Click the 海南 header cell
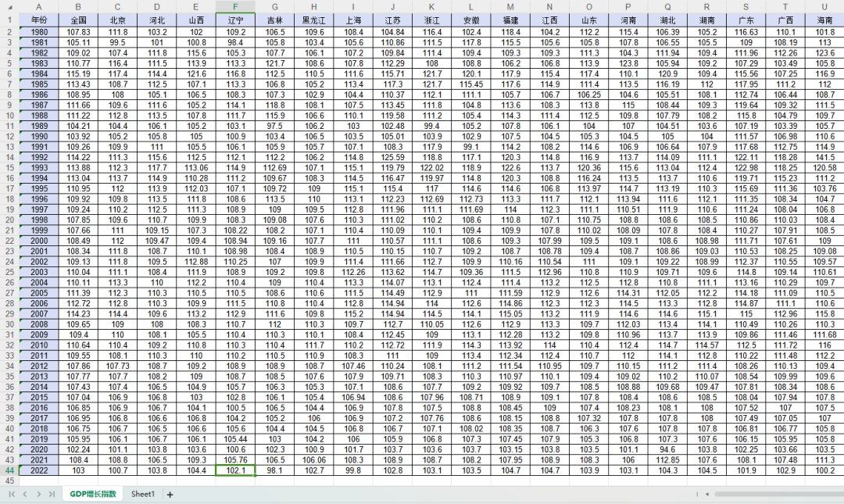 tap(824, 20)
